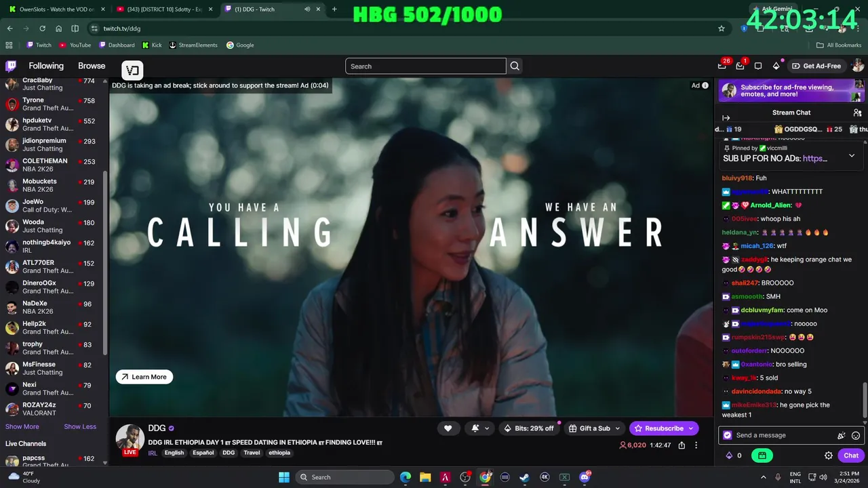
Task: Mute the DDG Twitch tab audio icon
Action: click(x=307, y=9)
